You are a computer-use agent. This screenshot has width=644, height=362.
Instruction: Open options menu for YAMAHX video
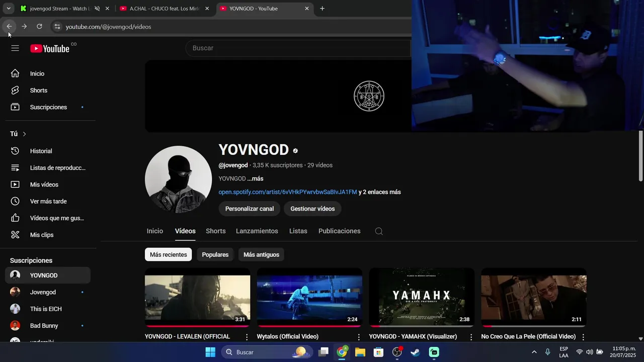tap(471, 337)
